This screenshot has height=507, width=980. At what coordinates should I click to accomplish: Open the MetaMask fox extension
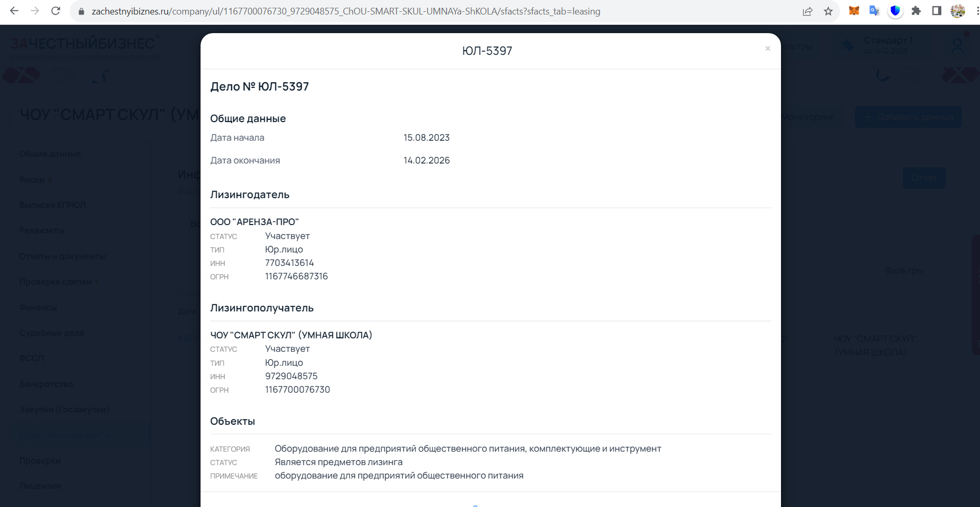tap(854, 11)
